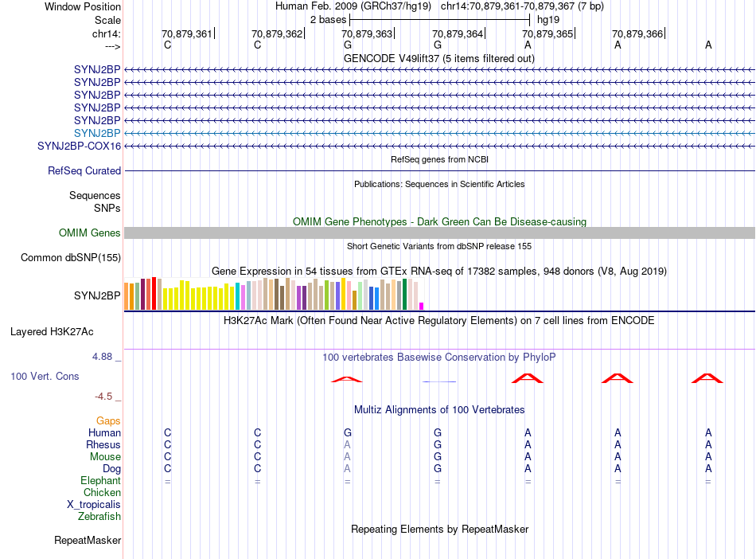This screenshot has width=756, height=559.
Task: Select the Rhesus alignment row label
Action: pyautogui.click(x=103, y=444)
